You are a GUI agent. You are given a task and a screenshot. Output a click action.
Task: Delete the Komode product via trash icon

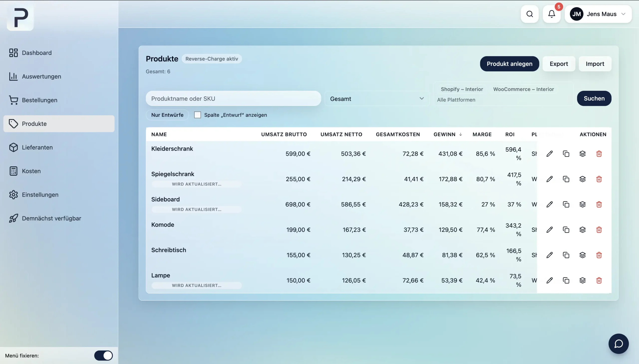tap(599, 230)
